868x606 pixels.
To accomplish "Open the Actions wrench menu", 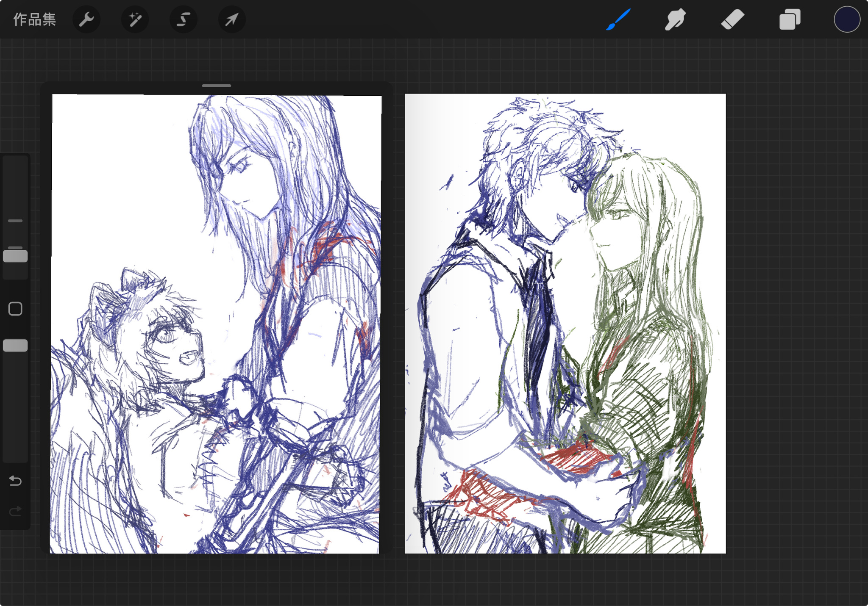I will coord(86,19).
